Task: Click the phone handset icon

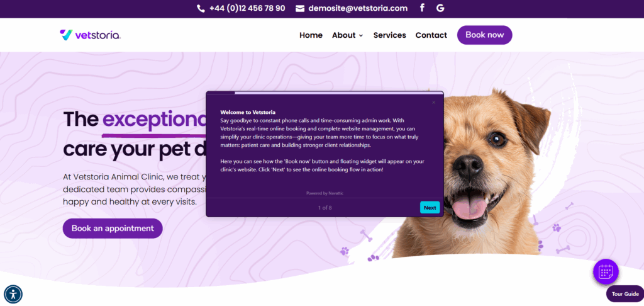Action: coord(201,8)
